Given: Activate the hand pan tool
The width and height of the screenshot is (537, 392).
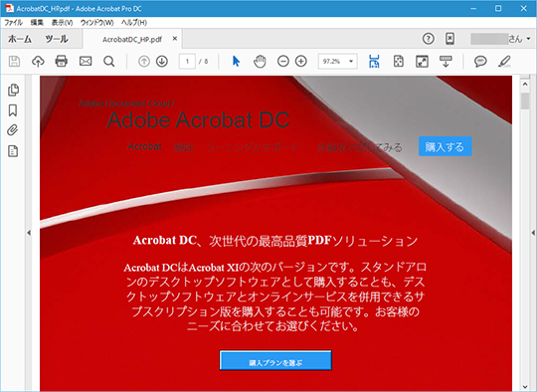Looking at the screenshot, I should tap(260, 62).
